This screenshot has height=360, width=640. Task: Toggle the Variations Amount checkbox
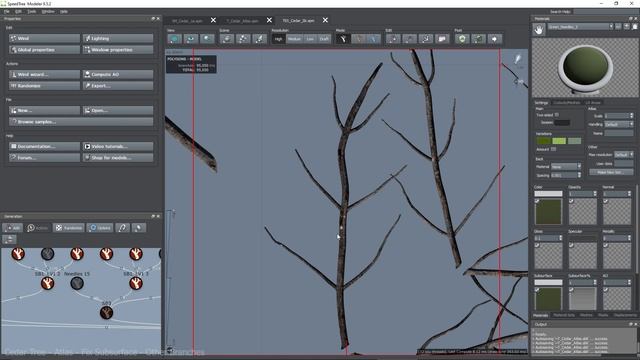pos(553,149)
